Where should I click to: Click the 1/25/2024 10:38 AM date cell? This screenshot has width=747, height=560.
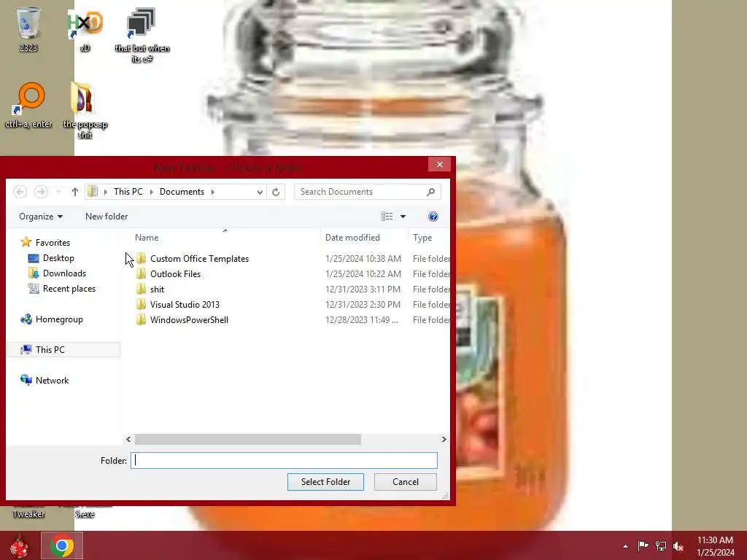363,259
